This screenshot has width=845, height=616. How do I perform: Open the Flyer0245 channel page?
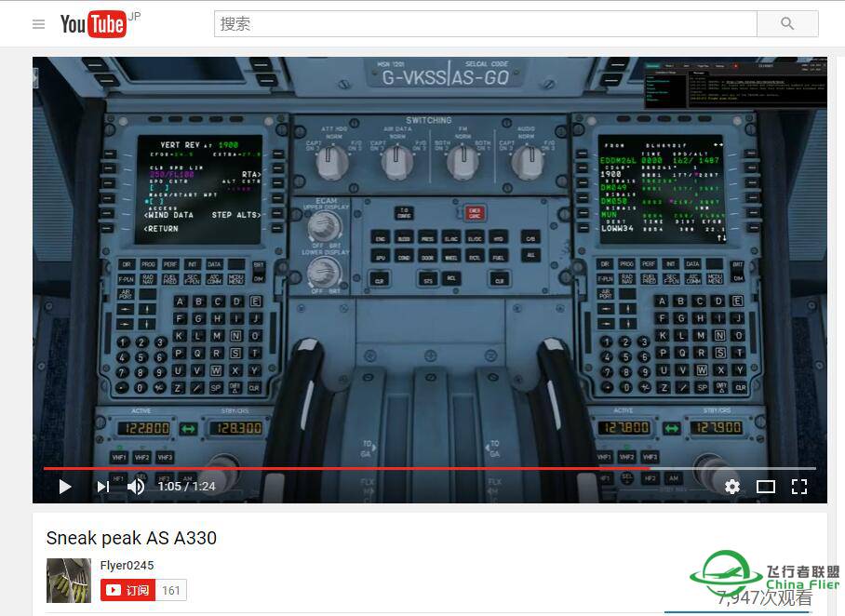click(127, 565)
